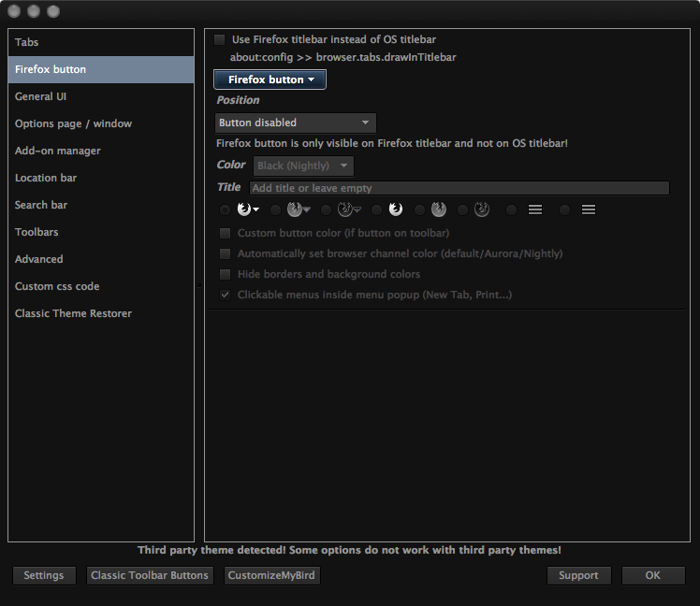Select the Toolbars category

coord(101,232)
